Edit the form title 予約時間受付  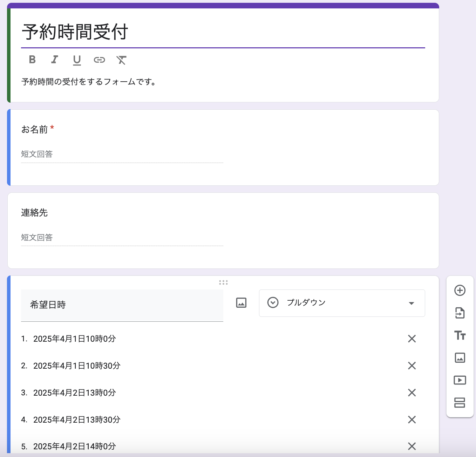pyautogui.click(x=75, y=32)
